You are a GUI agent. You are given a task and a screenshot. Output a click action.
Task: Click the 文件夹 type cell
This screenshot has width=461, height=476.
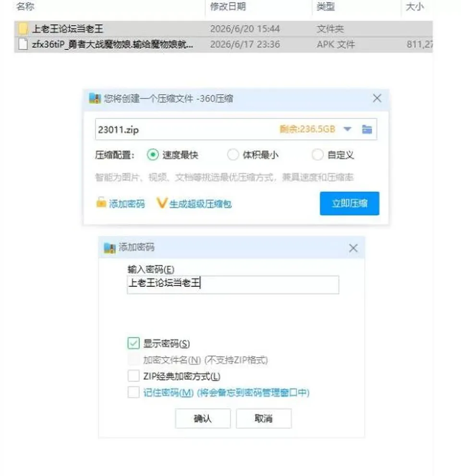330,29
